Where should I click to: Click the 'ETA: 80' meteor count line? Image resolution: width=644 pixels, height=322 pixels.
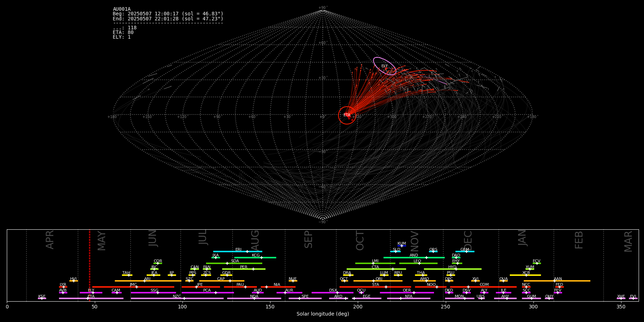coord(123,33)
